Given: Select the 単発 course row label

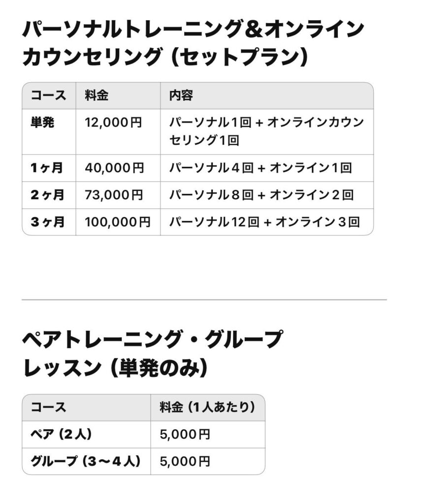Looking at the screenshot, I should (x=42, y=123).
